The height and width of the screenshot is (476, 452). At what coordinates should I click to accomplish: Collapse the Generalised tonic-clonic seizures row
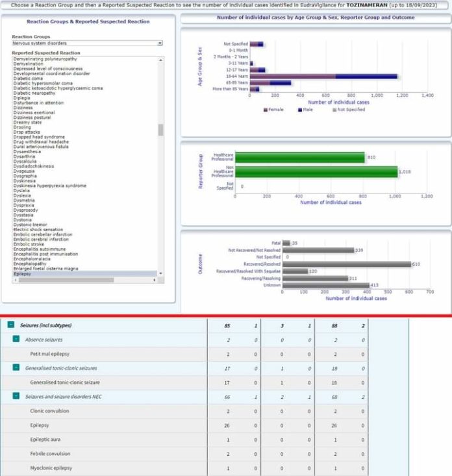tap(16, 368)
